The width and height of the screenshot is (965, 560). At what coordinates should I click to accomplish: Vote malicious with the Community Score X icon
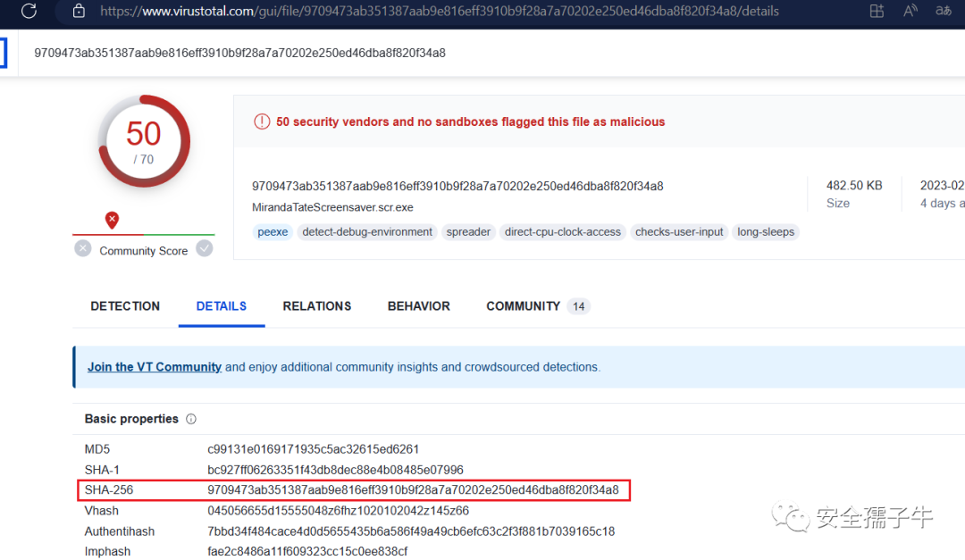[x=83, y=248]
